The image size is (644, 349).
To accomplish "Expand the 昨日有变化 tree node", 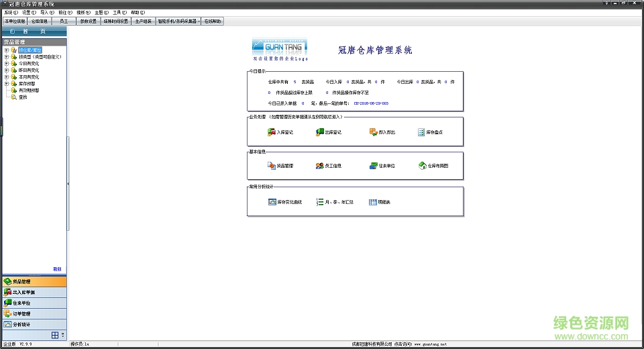I will [x=7, y=70].
